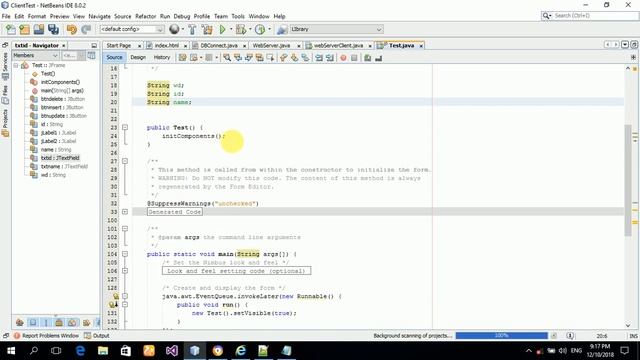The height and width of the screenshot is (360, 640).
Task: Click the Save All toolbar icon
Action: (53, 29)
